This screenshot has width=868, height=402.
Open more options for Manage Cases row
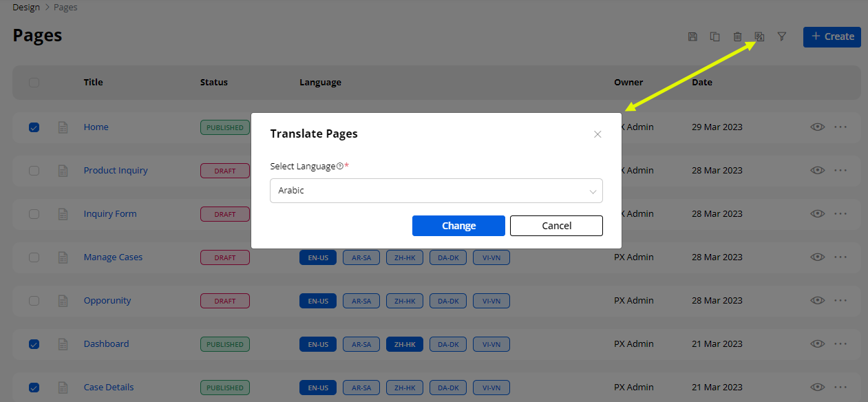point(840,257)
